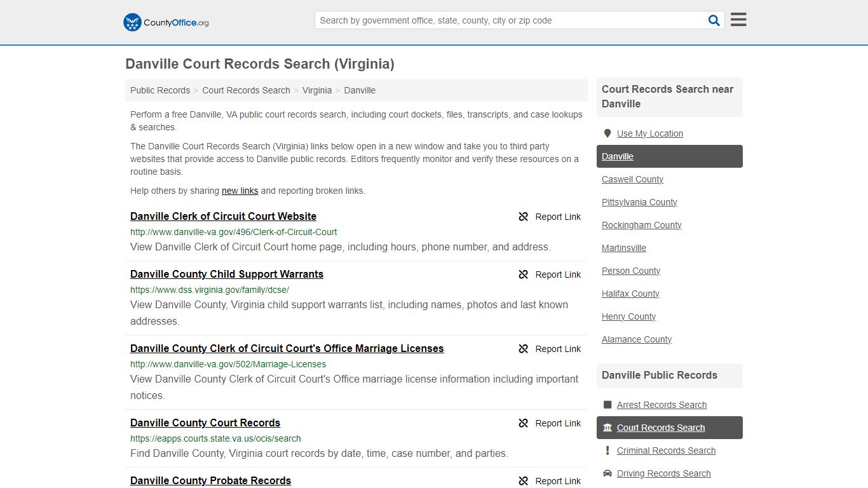Open Driving Records Search
The height and width of the screenshot is (488, 868).
coord(663,473)
